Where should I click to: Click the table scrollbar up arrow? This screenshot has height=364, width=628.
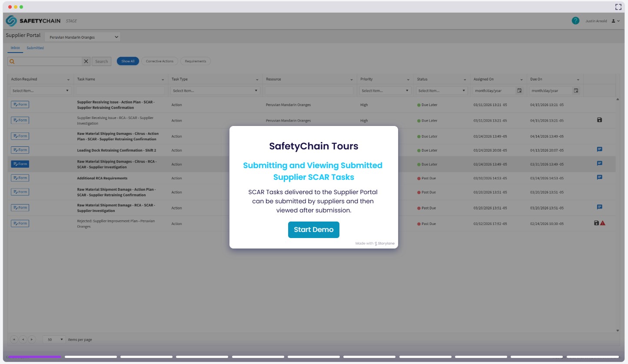618,99
